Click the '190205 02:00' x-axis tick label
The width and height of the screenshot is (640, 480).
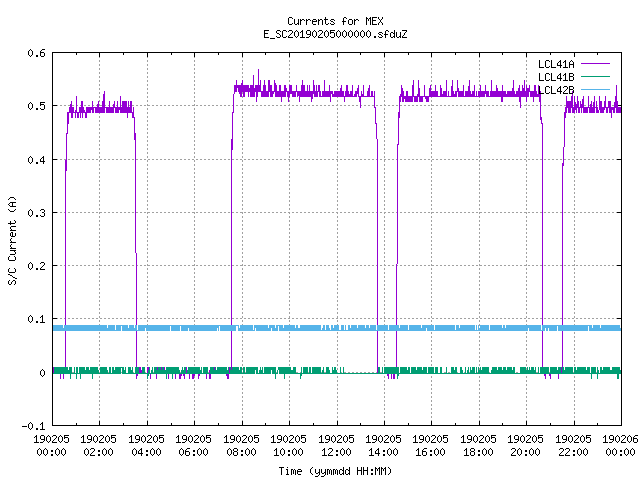click(x=98, y=446)
